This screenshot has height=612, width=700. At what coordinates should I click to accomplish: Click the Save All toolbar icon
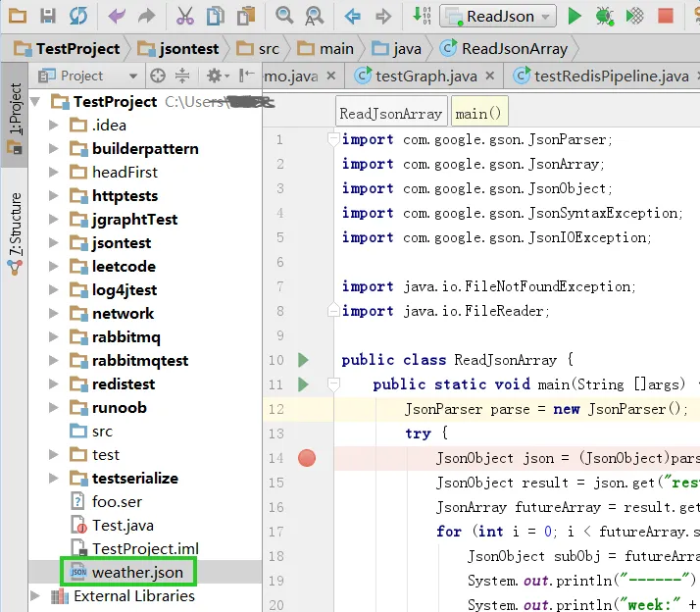coord(47,16)
